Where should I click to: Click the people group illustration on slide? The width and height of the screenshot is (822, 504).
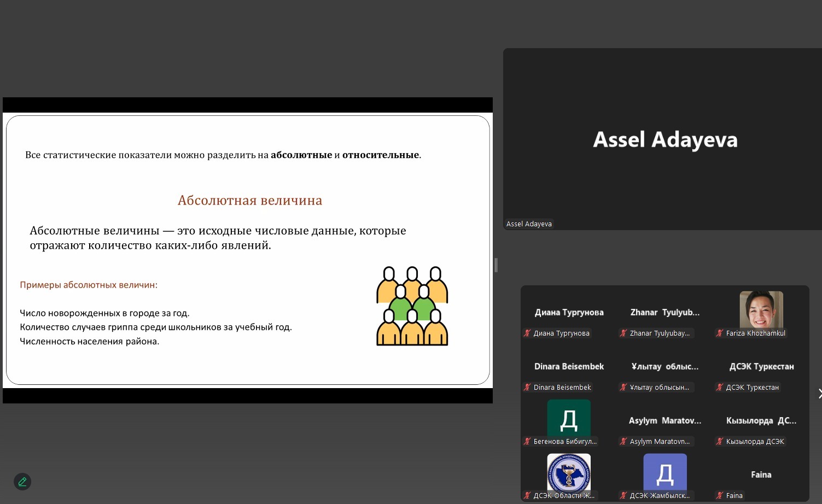pyautogui.click(x=412, y=306)
